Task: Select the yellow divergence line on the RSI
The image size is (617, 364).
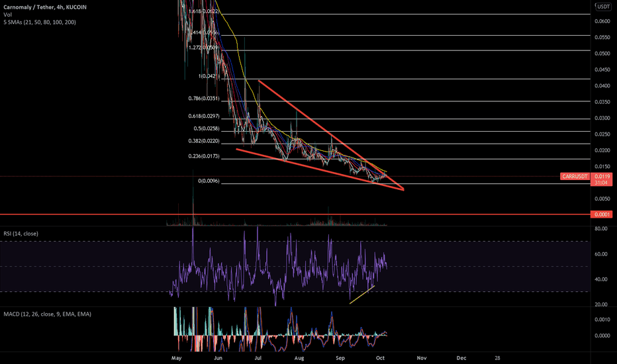Action: [x=362, y=295]
